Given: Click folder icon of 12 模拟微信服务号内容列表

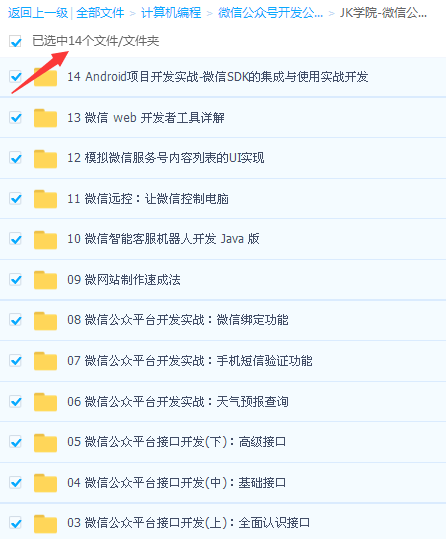Looking at the screenshot, I should pos(45,158).
